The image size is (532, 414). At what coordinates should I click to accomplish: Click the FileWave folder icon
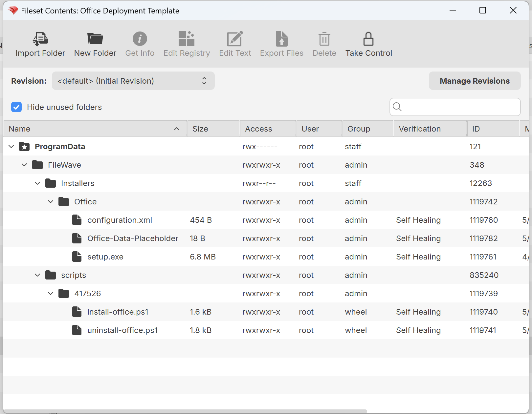coord(37,165)
